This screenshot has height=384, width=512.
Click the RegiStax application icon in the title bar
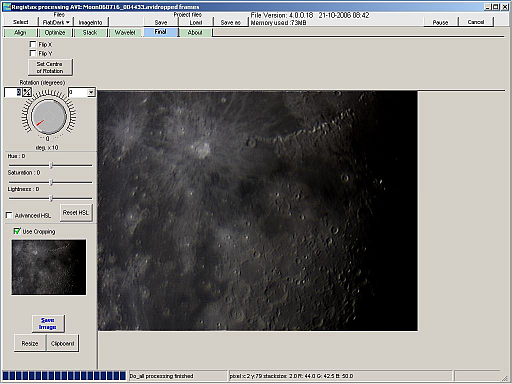7,7
